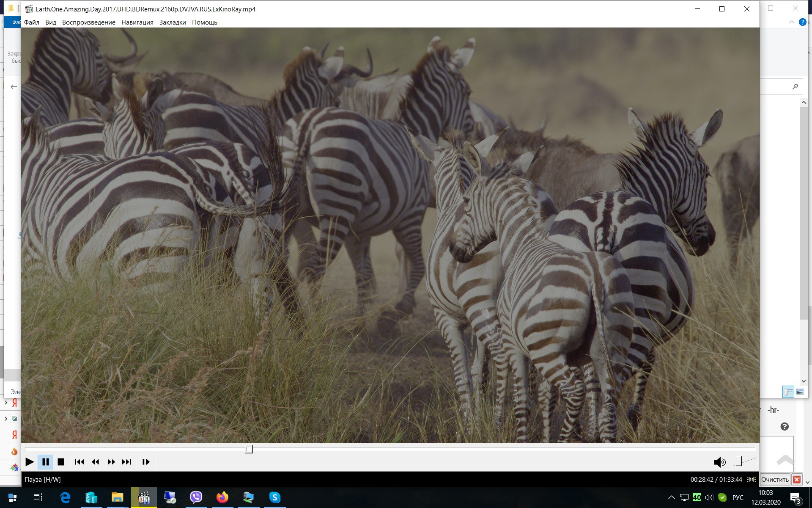Skip to previous file icon
The image size is (812, 508).
click(x=80, y=462)
